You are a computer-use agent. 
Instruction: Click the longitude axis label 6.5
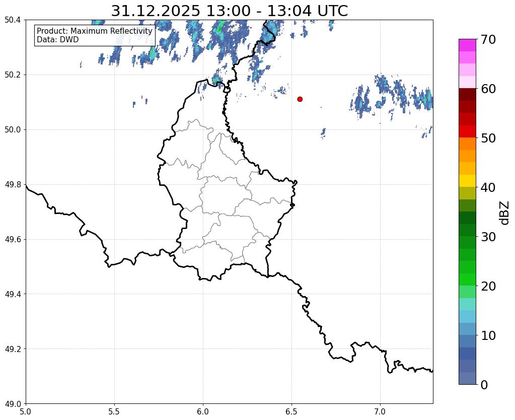pos(291,412)
